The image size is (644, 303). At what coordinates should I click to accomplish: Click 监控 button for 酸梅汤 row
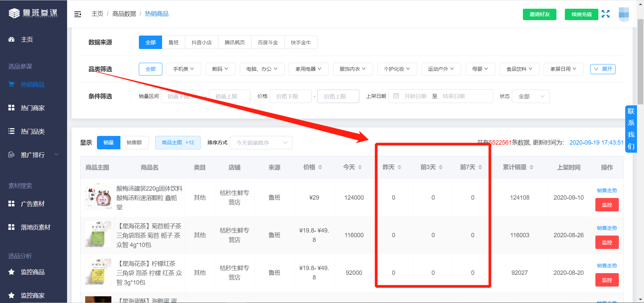point(607,205)
